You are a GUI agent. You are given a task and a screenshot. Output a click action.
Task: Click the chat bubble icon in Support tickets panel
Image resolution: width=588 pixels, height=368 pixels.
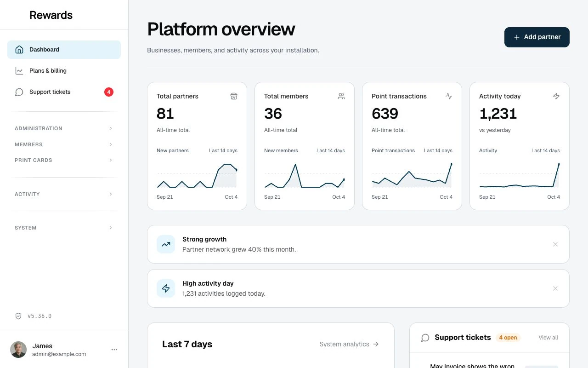click(x=425, y=338)
